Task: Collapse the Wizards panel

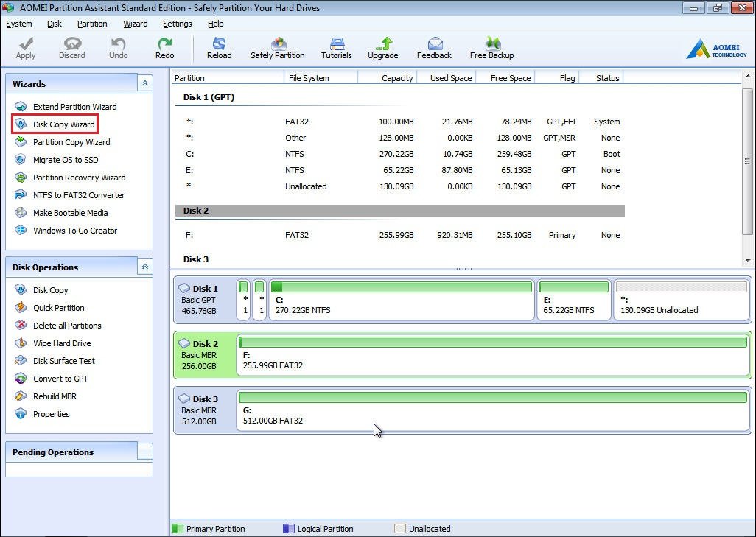Action: 145,84
